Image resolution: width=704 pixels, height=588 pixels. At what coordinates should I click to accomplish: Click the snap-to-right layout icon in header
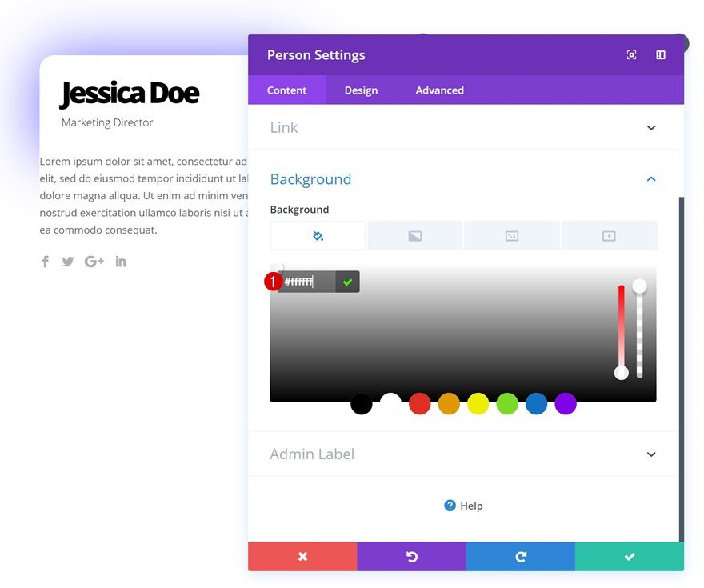(660, 55)
